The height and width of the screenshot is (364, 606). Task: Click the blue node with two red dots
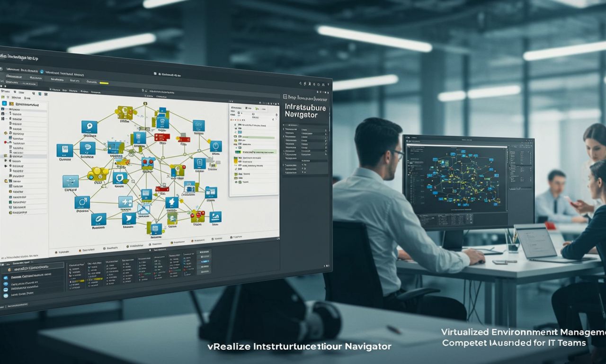148,163
